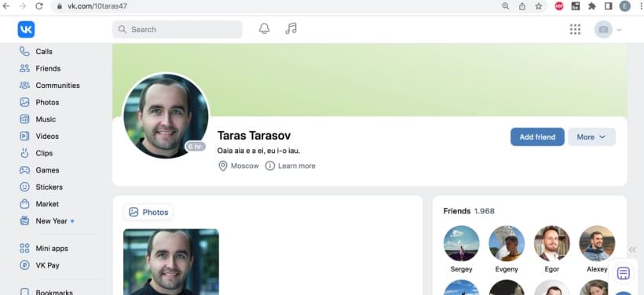Click the Chrome profile avatar E
644x295 pixels.
tap(624, 6)
